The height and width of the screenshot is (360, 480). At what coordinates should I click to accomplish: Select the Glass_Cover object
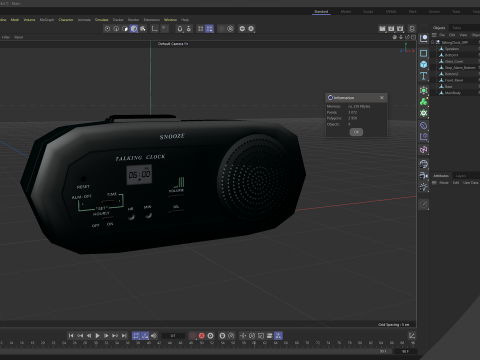coord(454,61)
